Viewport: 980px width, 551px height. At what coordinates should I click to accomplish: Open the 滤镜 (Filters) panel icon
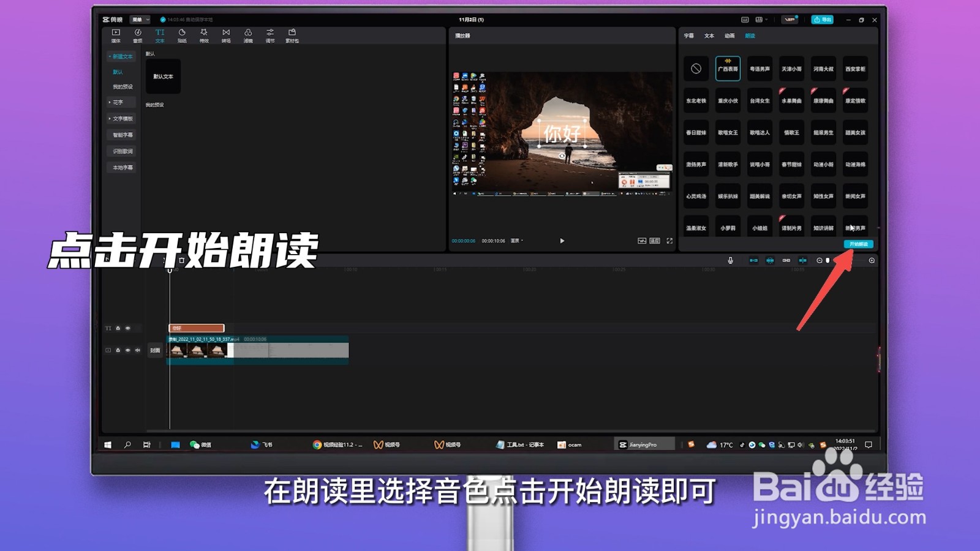click(x=247, y=34)
